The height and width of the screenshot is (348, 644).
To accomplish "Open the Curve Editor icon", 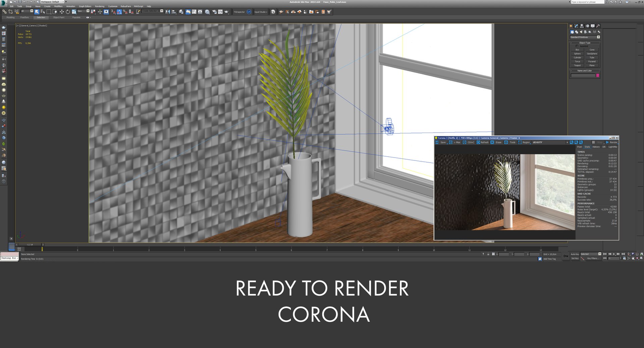I will pyautogui.click(x=194, y=12).
